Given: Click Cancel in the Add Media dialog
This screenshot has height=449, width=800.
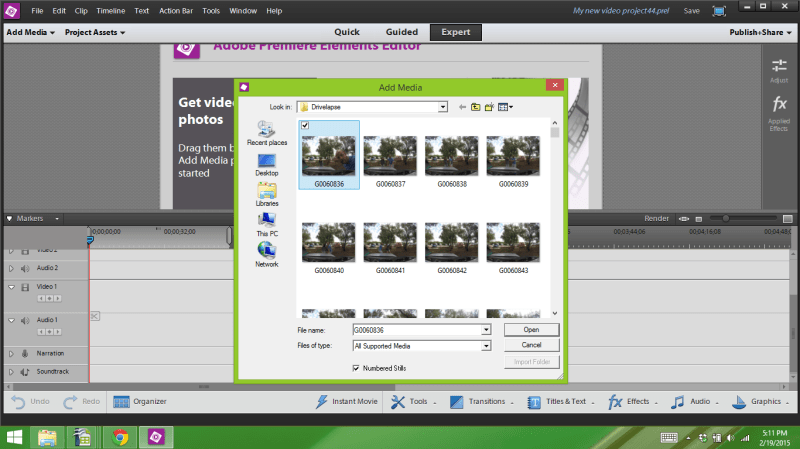Looking at the screenshot, I should tap(531, 345).
